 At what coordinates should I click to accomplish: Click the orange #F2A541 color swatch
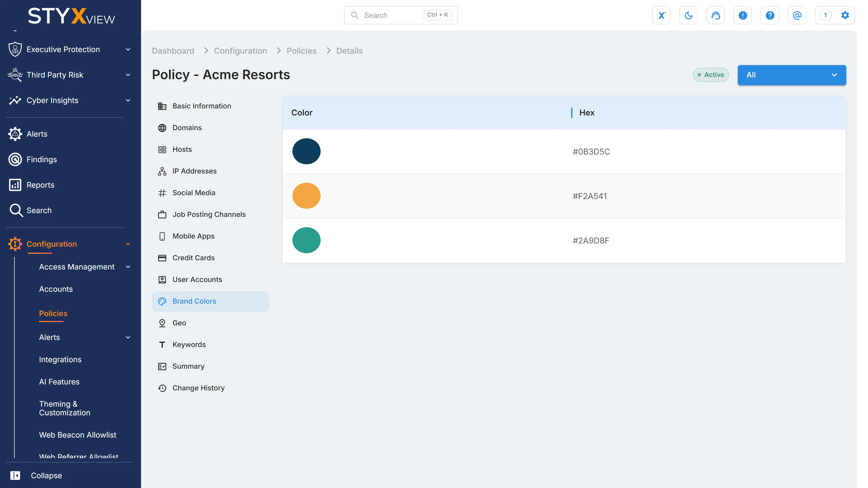(x=306, y=196)
